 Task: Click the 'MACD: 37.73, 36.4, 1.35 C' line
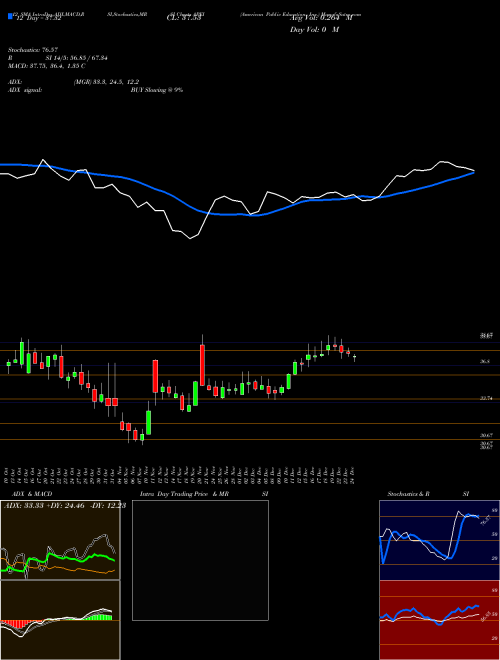coord(47,66)
